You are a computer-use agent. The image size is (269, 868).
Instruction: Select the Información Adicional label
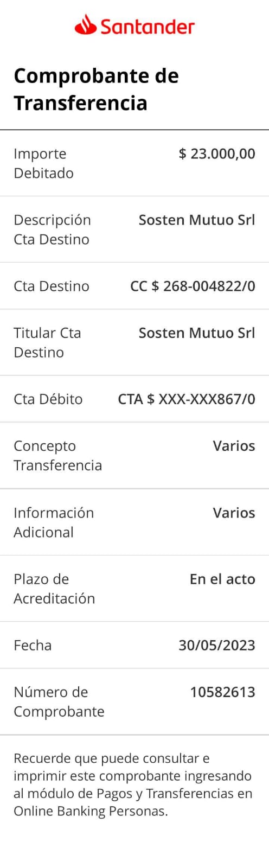[x=54, y=522]
